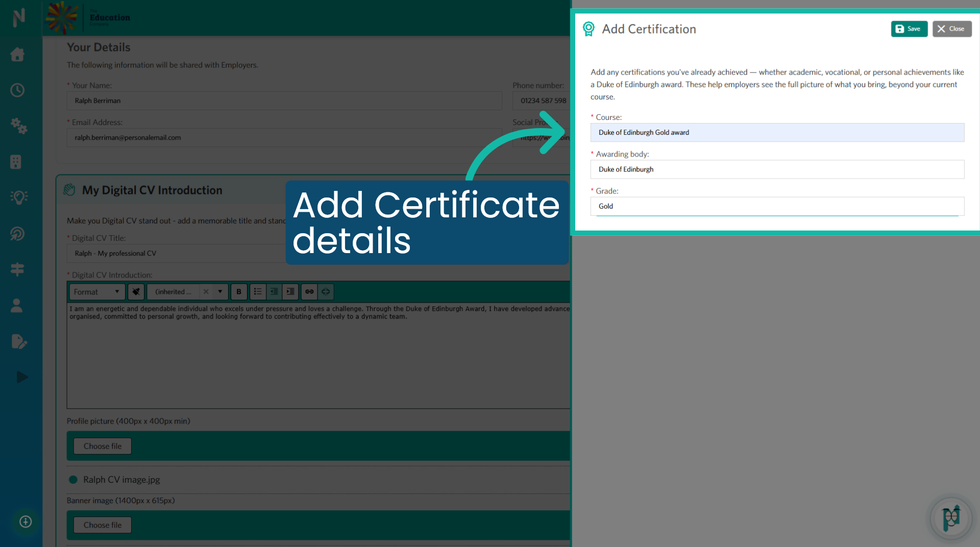Click the Digital CV Title field
The height and width of the screenshot is (547, 980).
(x=176, y=254)
